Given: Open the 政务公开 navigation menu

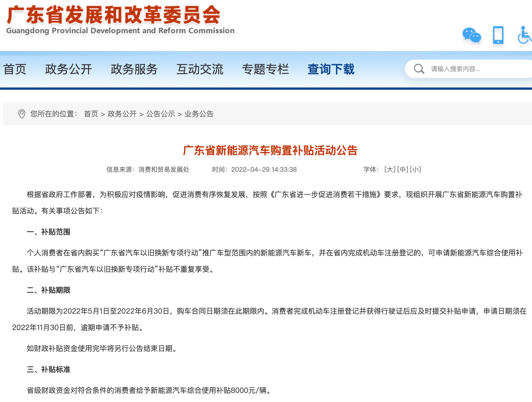Looking at the screenshot, I should click(x=69, y=69).
